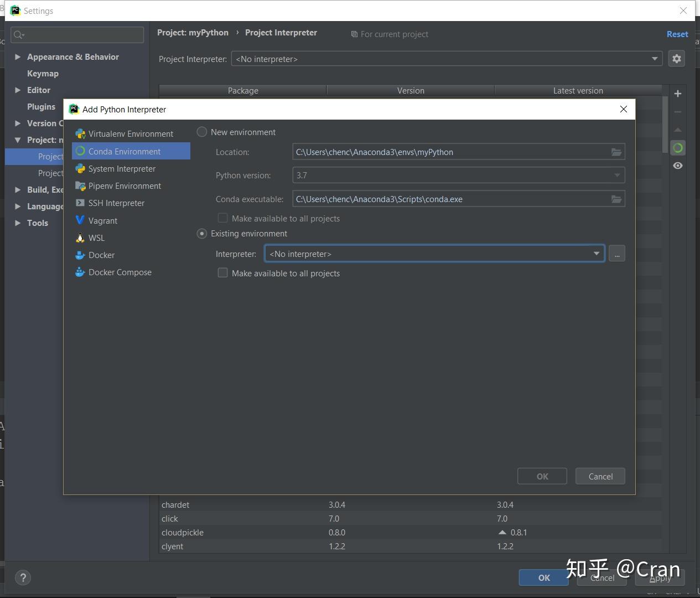Screen dimensions: 700x598
Task: Expand Build, Execution settings node
Action: tap(18, 190)
